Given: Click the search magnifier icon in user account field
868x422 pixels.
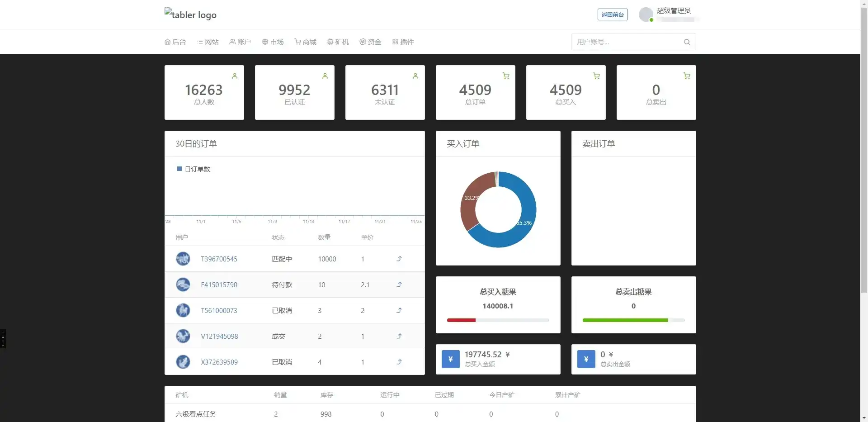Looking at the screenshot, I should tap(687, 42).
